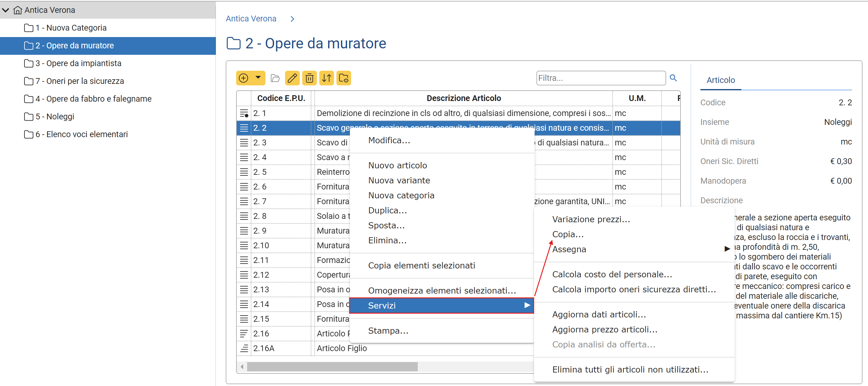868x386 pixels.
Task: Click the add (plus circle) toolbar icon
Action: coord(243,78)
